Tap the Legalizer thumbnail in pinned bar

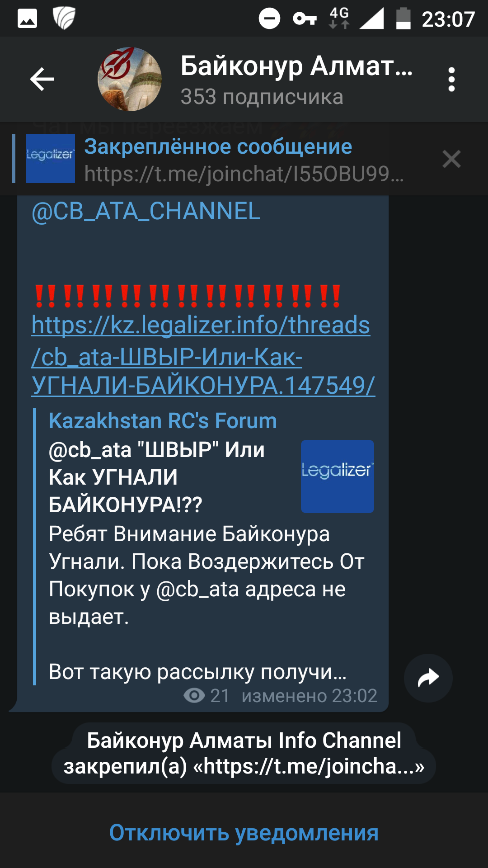click(51, 159)
